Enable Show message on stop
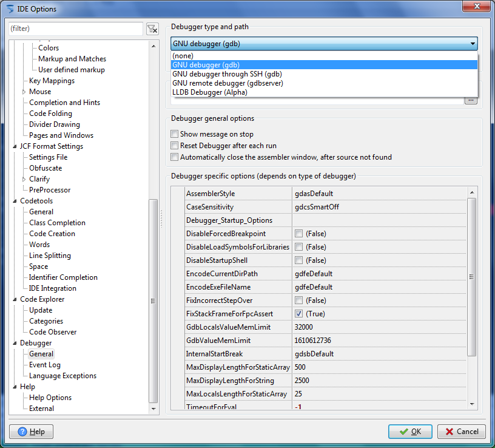This screenshot has height=448, width=495. tap(174, 134)
